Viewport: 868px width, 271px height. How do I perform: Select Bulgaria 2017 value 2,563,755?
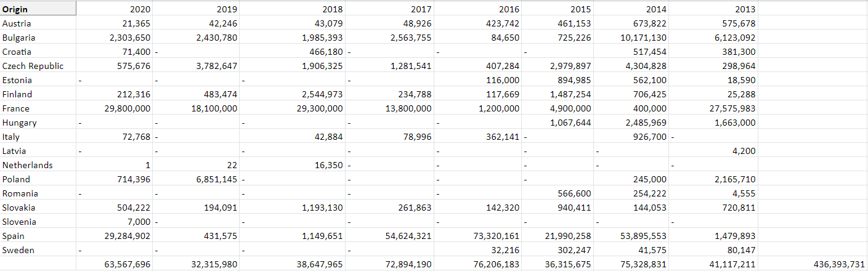(x=390, y=38)
